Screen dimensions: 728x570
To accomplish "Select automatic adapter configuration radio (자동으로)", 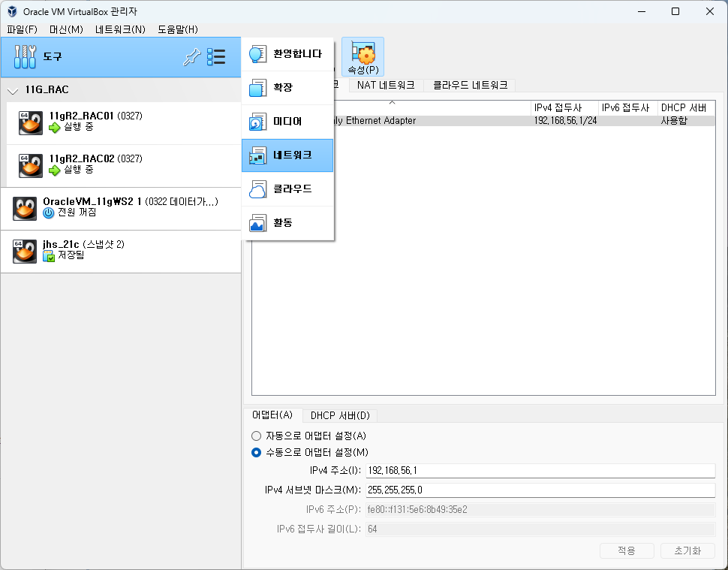I will point(256,436).
